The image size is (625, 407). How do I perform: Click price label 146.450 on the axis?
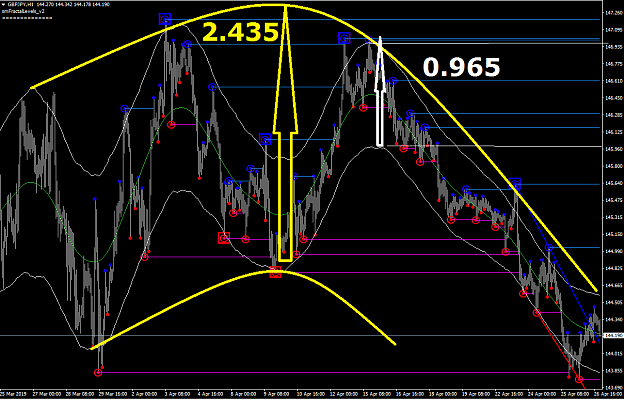coord(614,98)
